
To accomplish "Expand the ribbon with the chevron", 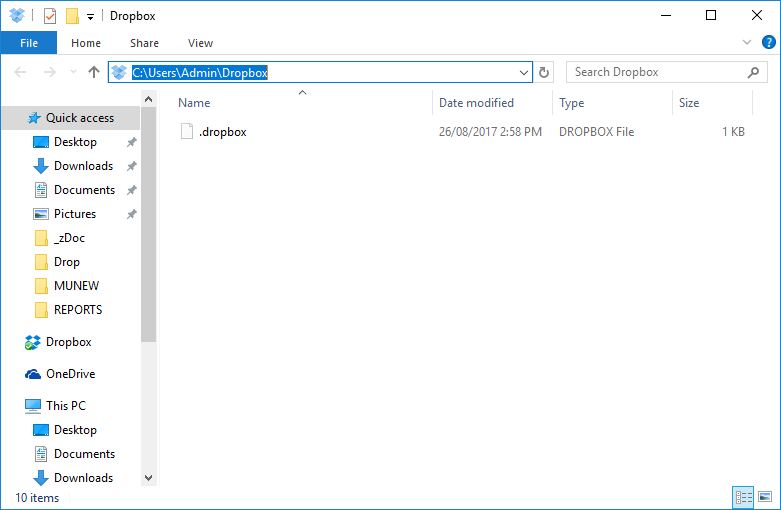I will (747, 42).
